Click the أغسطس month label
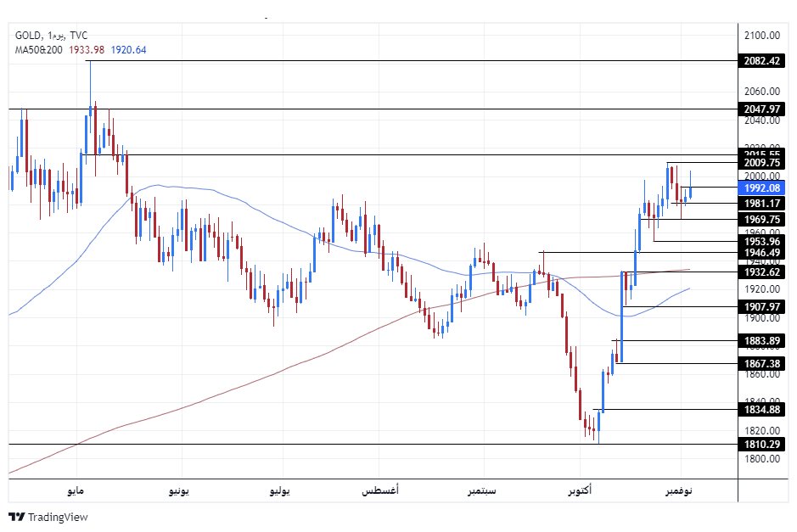Viewport: 797px width, 532px height. tap(380, 490)
